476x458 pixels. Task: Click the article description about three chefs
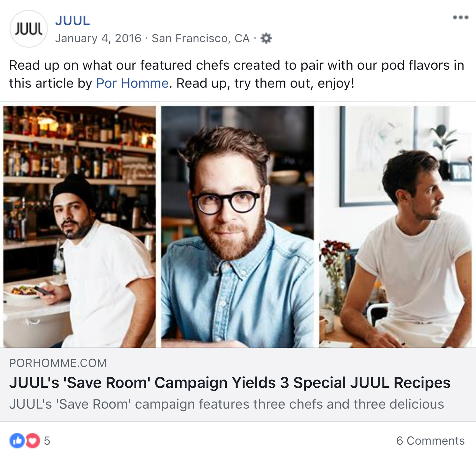(227, 404)
